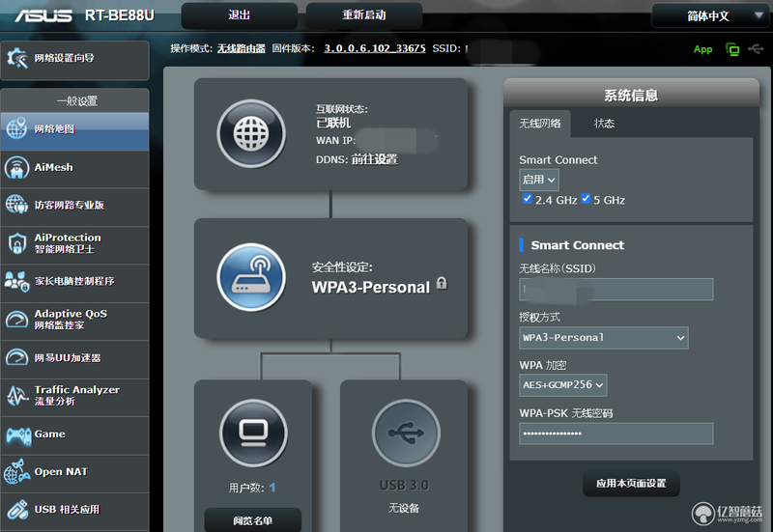The image size is (773, 532).
Task: Click the 系统信息 panel header
Action: pos(631,95)
